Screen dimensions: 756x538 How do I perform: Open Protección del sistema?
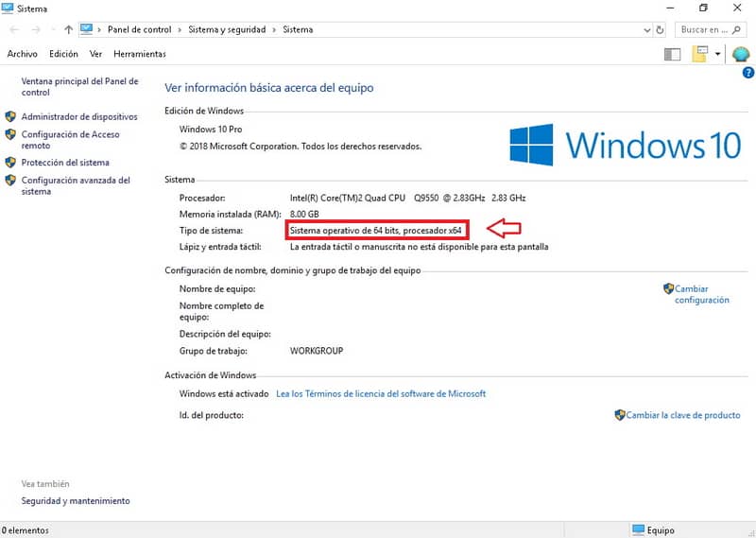click(x=65, y=163)
